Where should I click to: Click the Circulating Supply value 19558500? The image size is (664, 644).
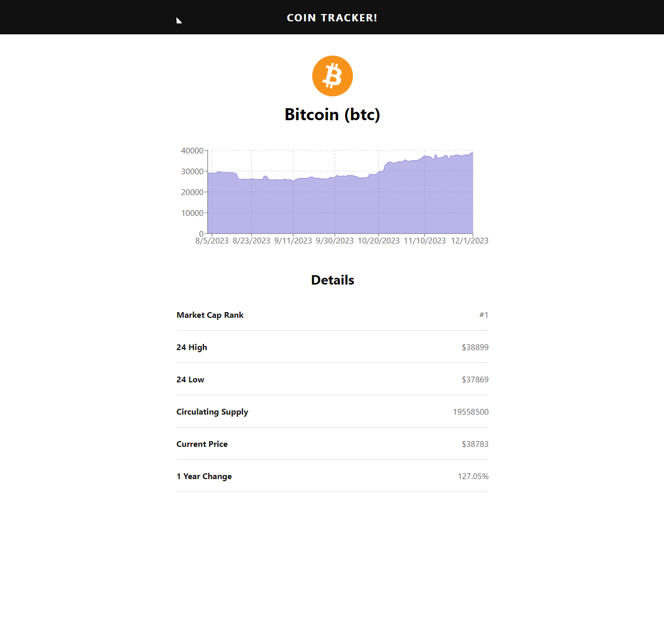pyautogui.click(x=470, y=412)
